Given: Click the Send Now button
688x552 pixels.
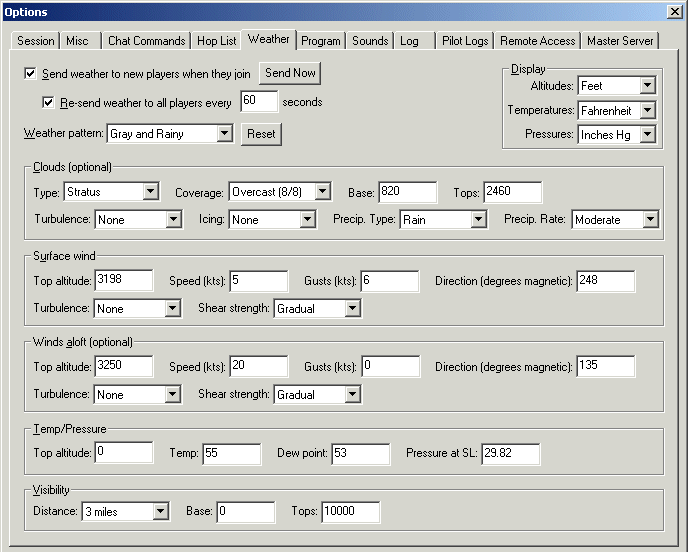Looking at the screenshot, I should 290,73.
